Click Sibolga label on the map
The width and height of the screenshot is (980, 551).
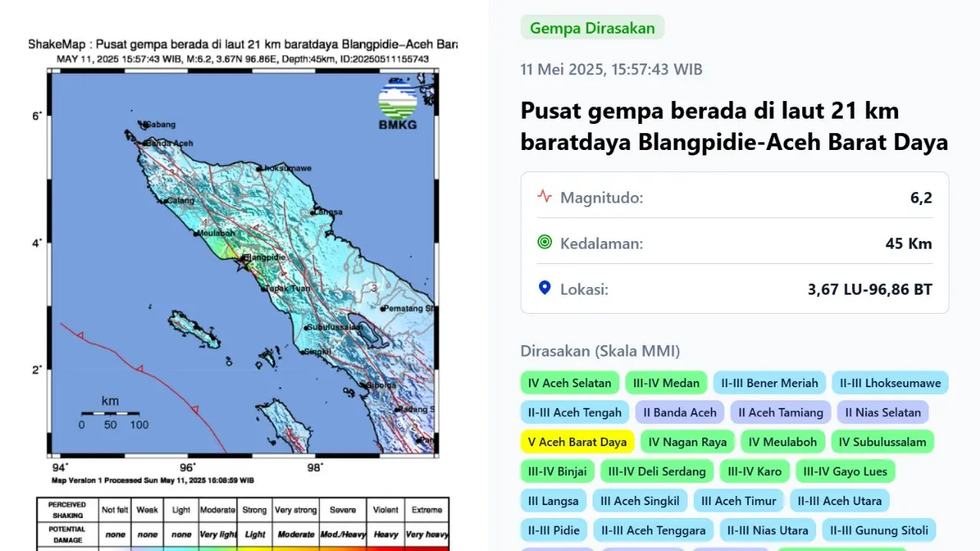(381, 385)
